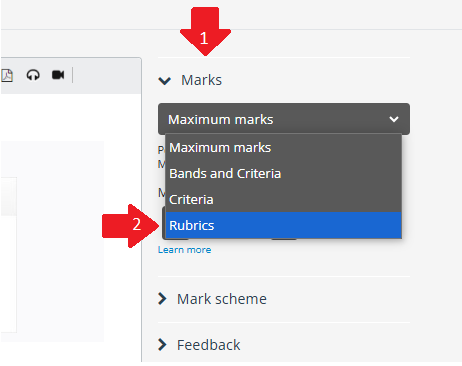Image resolution: width=462 pixels, height=366 pixels.
Task: Select Rubrics in the dropdown list
Action: point(284,225)
